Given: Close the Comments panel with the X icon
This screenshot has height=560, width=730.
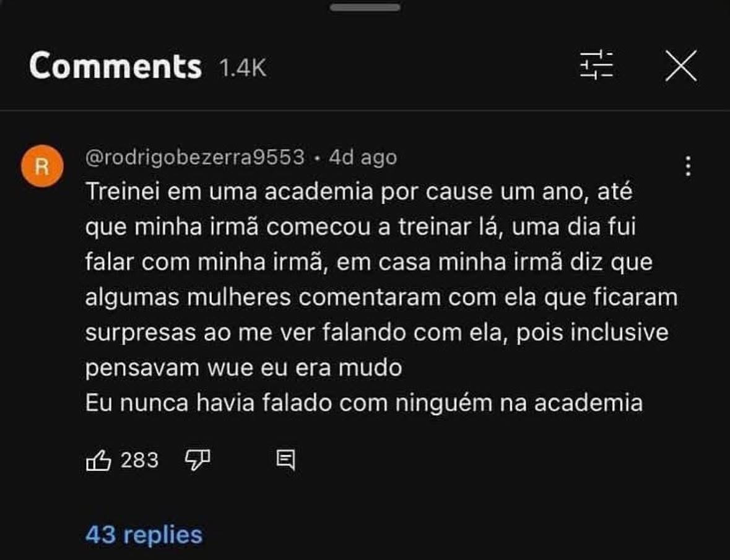Looking at the screenshot, I should point(681,66).
